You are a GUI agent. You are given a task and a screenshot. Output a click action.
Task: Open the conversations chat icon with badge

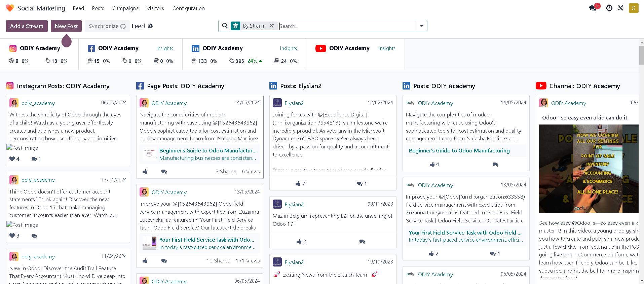click(593, 8)
